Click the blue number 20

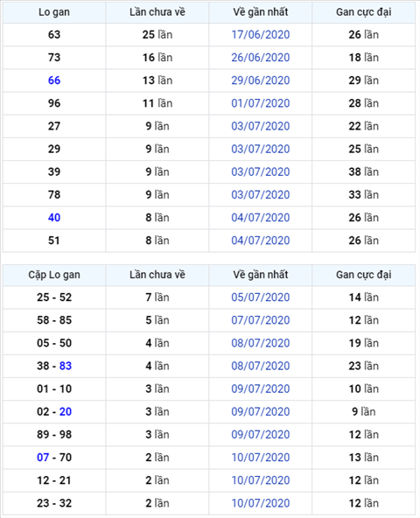click(66, 411)
